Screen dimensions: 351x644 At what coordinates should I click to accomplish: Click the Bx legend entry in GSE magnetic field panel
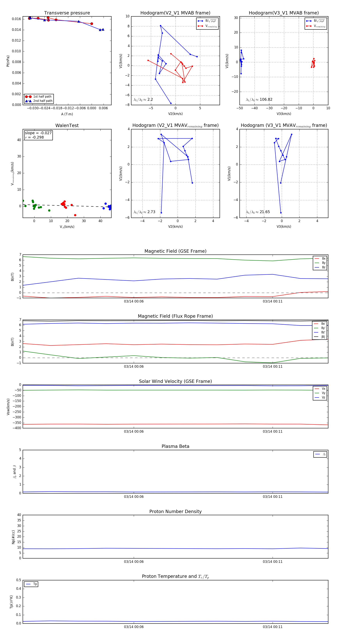(x=320, y=259)
